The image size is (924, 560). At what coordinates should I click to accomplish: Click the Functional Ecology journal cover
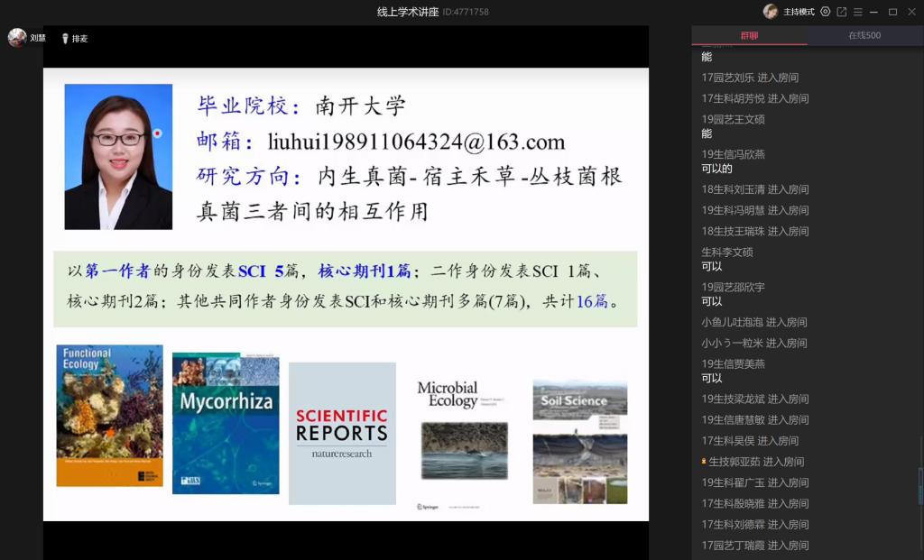coord(109,416)
